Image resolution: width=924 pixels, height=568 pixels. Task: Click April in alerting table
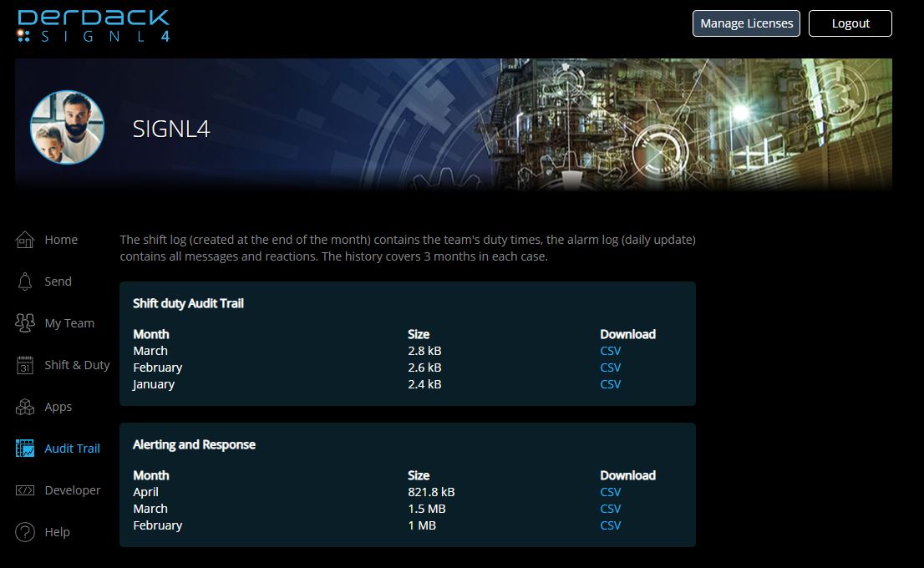pos(145,492)
